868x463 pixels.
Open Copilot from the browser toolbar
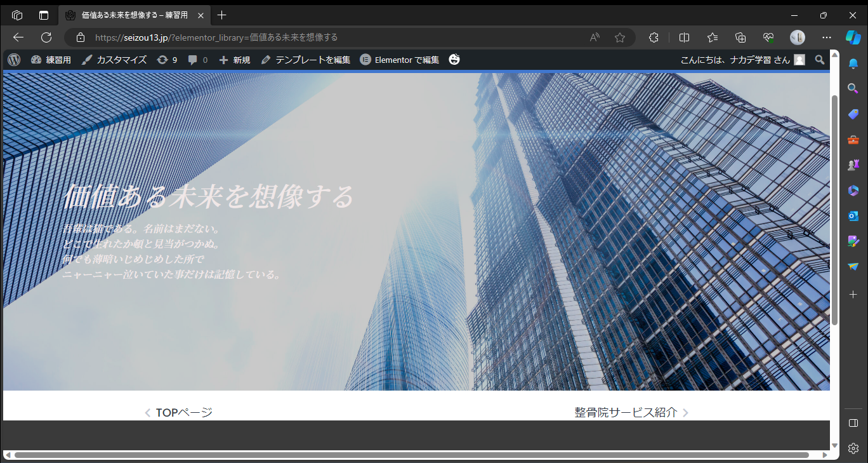coord(853,37)
